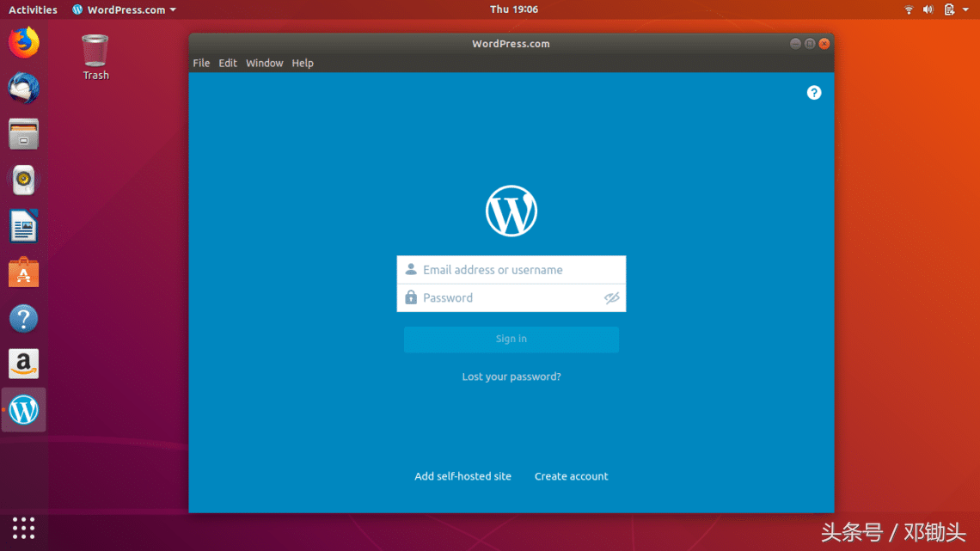
Task: Open the clock calendar Thu 19:06
Action: pos(514,9)
